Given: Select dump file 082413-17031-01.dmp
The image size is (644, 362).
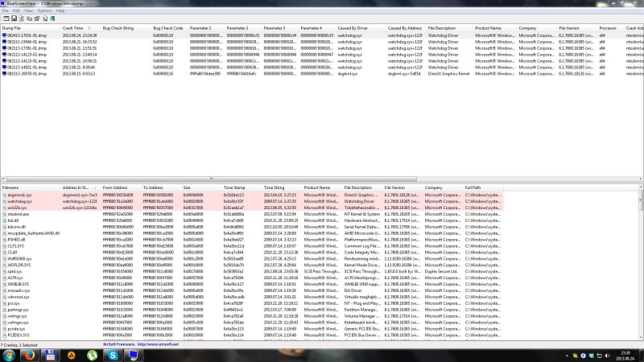Looking at the screenshot, I should coord(27,35).
